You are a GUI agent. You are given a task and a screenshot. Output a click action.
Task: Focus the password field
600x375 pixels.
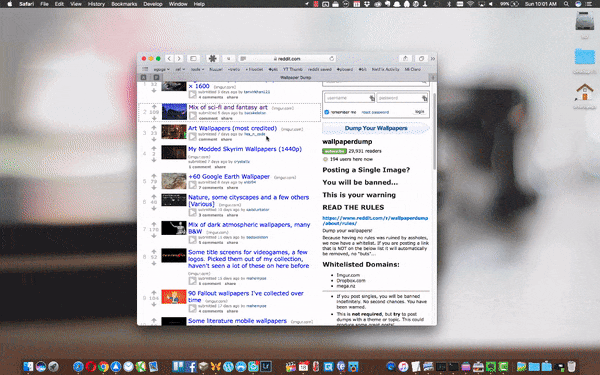[x=402, y=98]
